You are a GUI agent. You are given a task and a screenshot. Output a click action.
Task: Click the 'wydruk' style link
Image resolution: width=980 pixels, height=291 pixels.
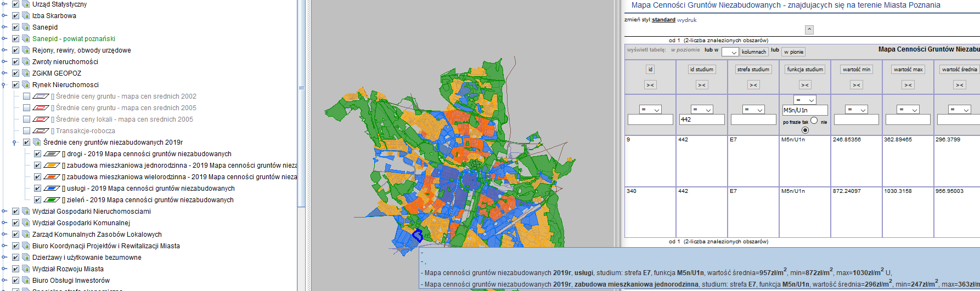tap(687, 20)
